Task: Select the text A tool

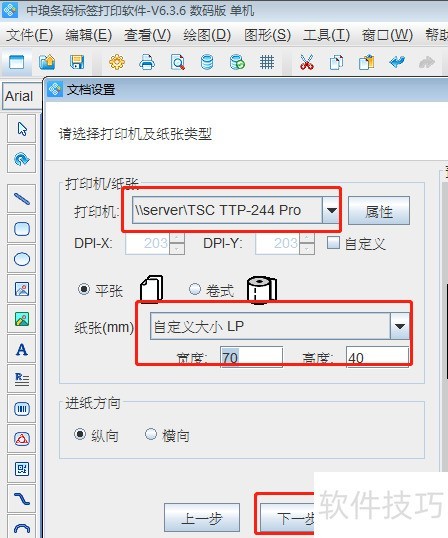Action: (x=22, y=349)
